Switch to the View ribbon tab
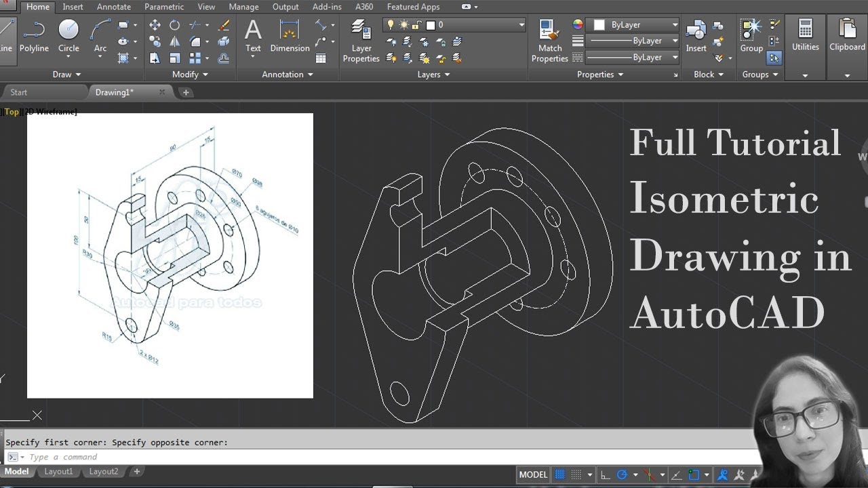Viewport: 868px width, 488px height. (206, 7)
